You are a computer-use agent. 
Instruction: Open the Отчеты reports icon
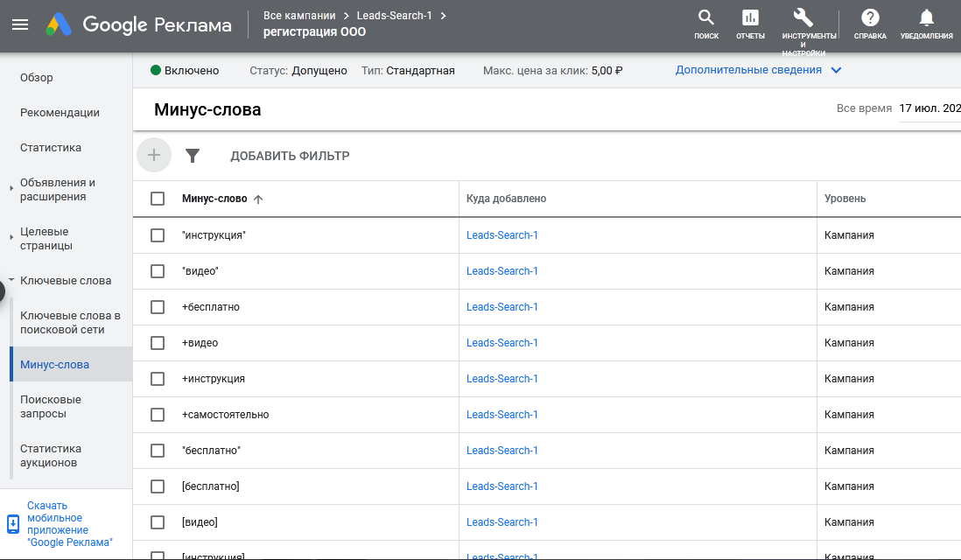coord(750,17)
